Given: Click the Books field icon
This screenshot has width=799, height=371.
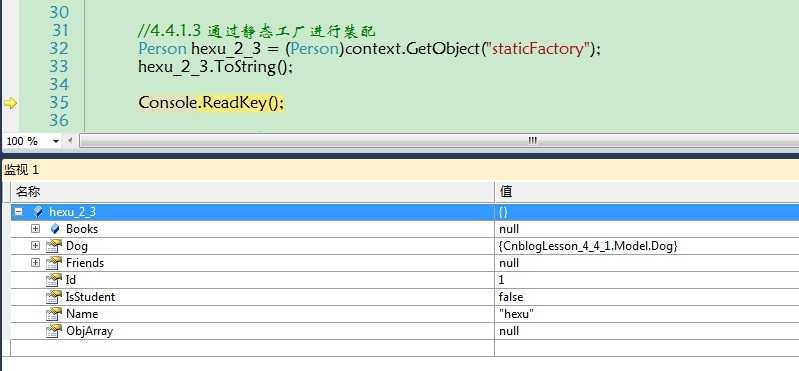Looking at the screenshot, I should pyautogui.click(x=55, y=229).
